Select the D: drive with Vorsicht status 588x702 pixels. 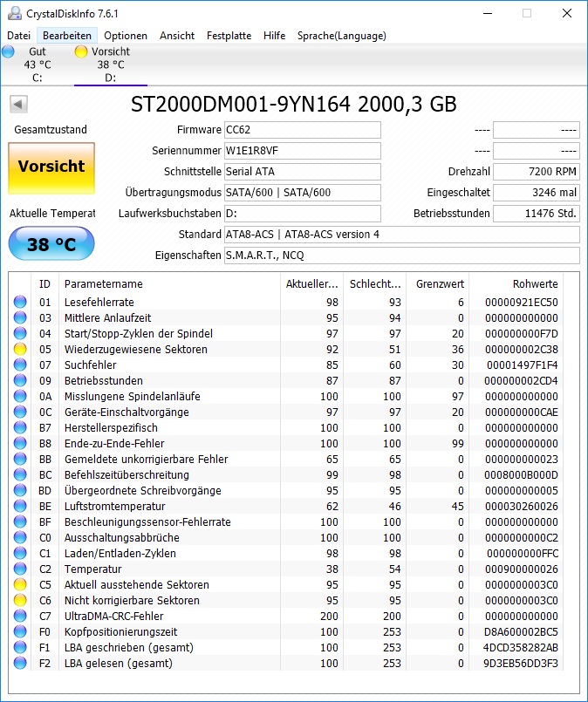pos(111,65)
